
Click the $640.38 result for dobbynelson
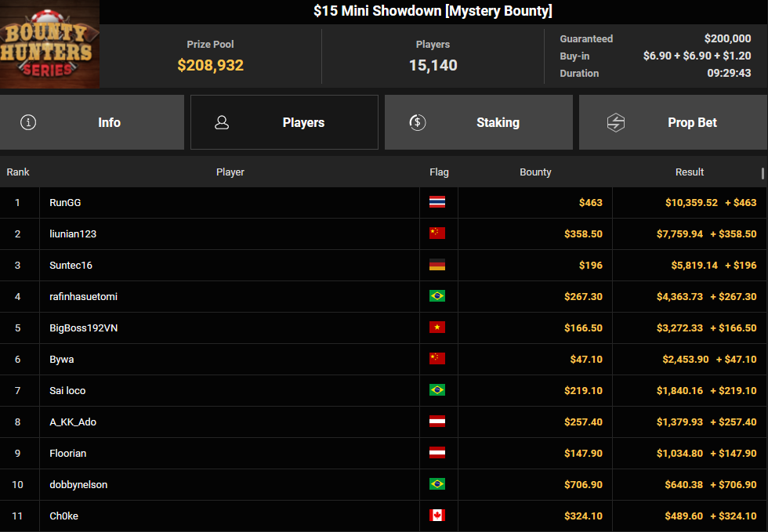click(683, 484)
